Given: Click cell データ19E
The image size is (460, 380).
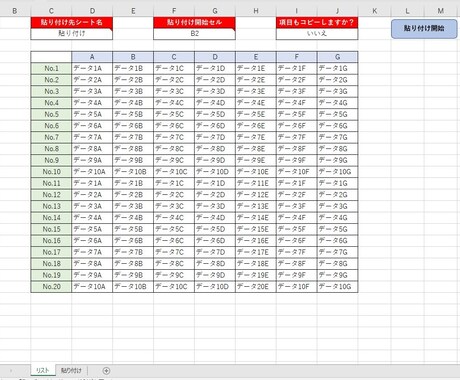Looking at the screenshot, I should (256, 275).
